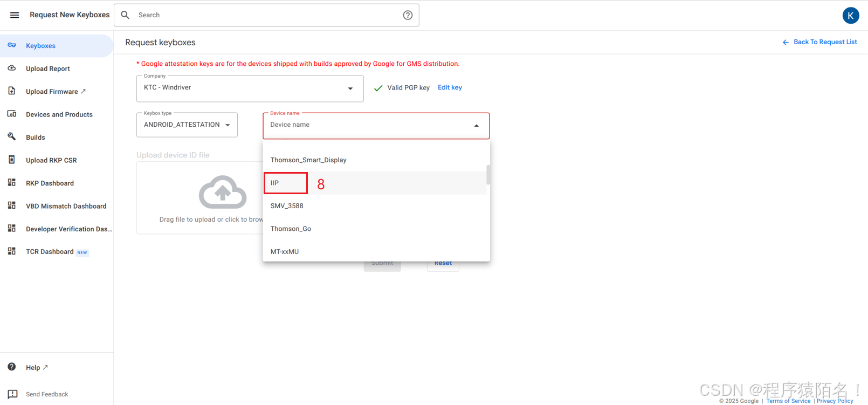Click the device list scrollbar
868x405 pixels.
point(488,175)
